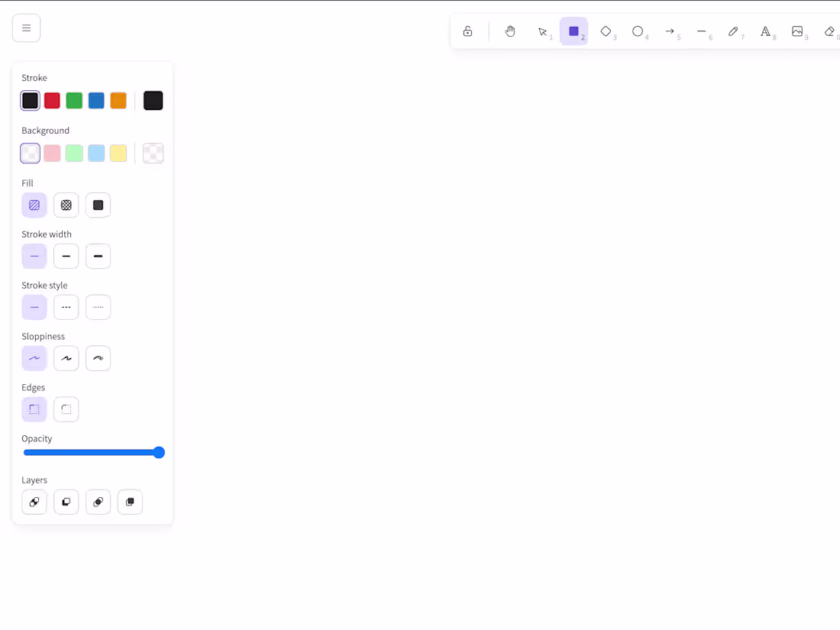This screenshot has height=630, width=840.
Task: Bring shape to front layer
Action: click(x=130, y=502)
